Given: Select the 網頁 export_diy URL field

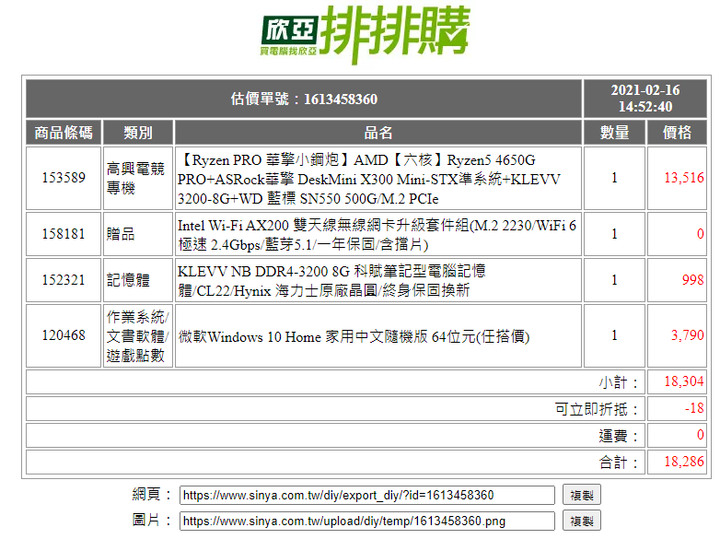Looking at the screenshot, I should coord(367,495).
